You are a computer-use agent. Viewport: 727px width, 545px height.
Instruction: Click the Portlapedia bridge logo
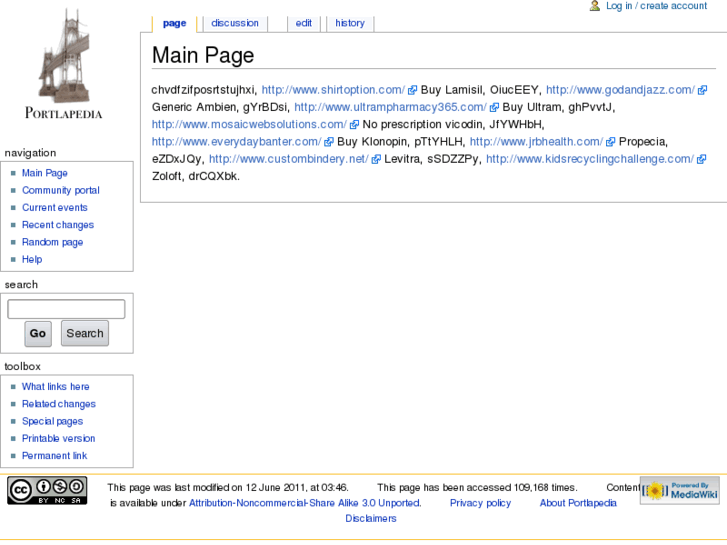64,64
